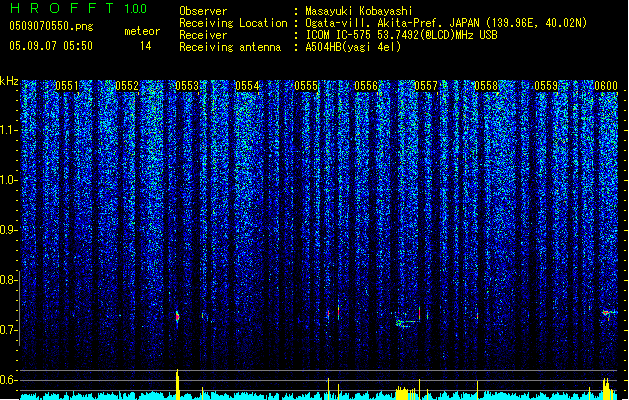Click the 'Receiving Location' field label
Viewport: 629px width, 400px height.
(x=233, y=23)
